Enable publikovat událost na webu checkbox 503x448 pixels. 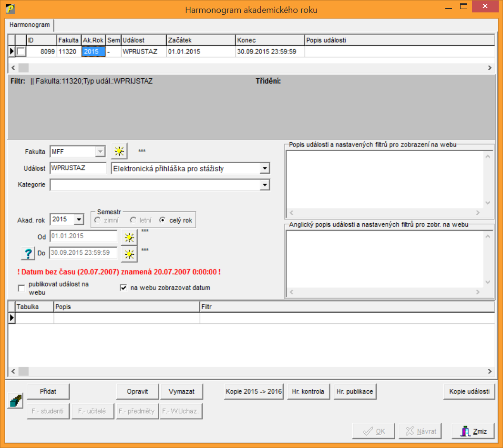[x=21, y=288]
